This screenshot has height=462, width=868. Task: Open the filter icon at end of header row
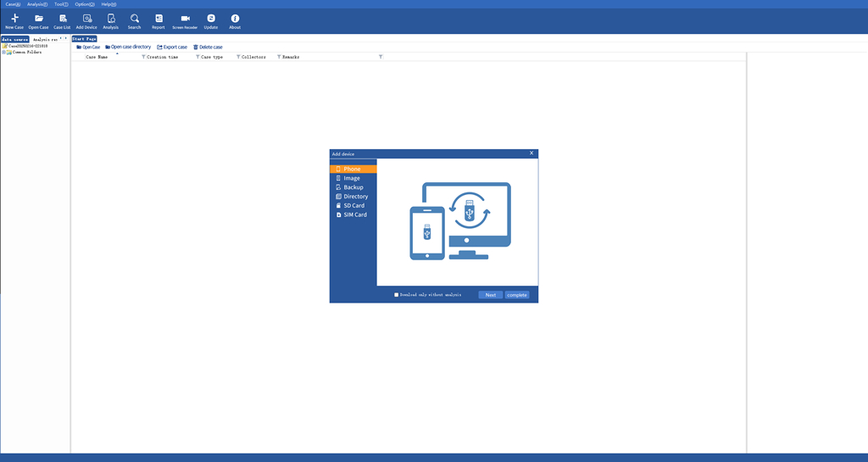pyautogui.click(x=381, y=57)
